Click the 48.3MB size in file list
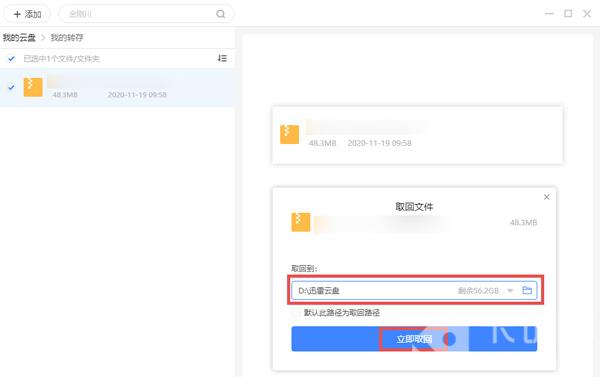 pos(65,95)
